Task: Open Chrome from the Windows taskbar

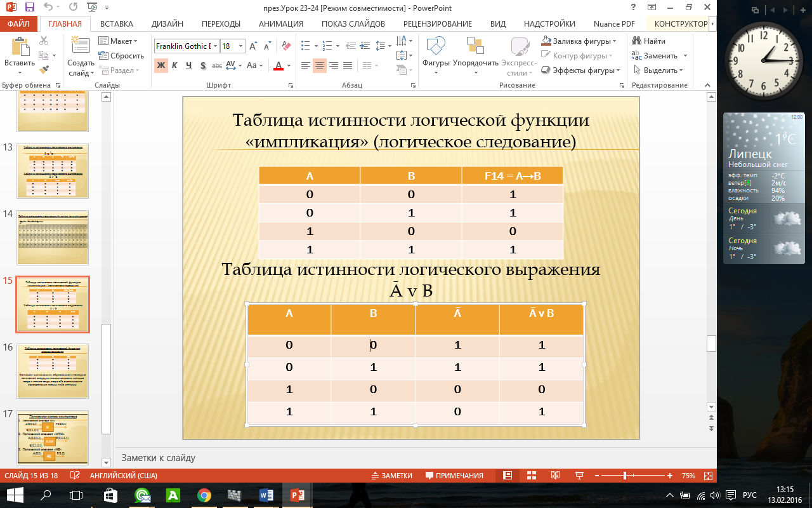Action: (x=204, y=495)
